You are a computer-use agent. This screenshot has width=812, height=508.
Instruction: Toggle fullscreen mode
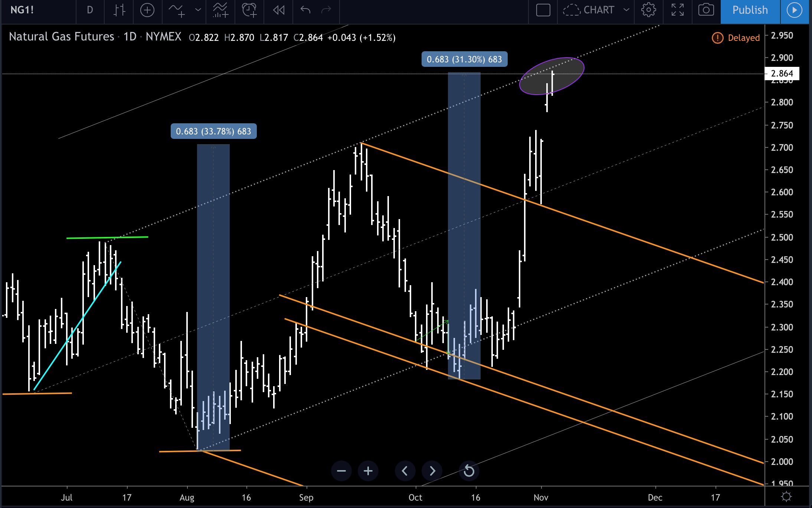677,10
